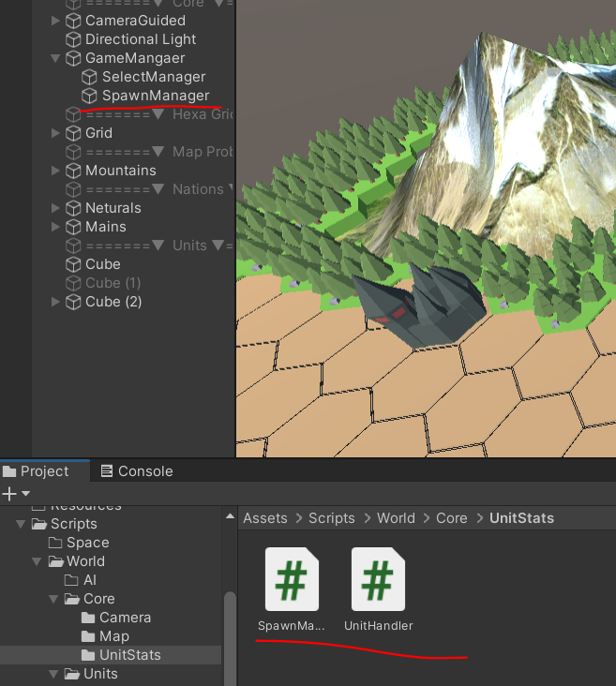Select the UnitHandler script file icon

coord(378,579)
